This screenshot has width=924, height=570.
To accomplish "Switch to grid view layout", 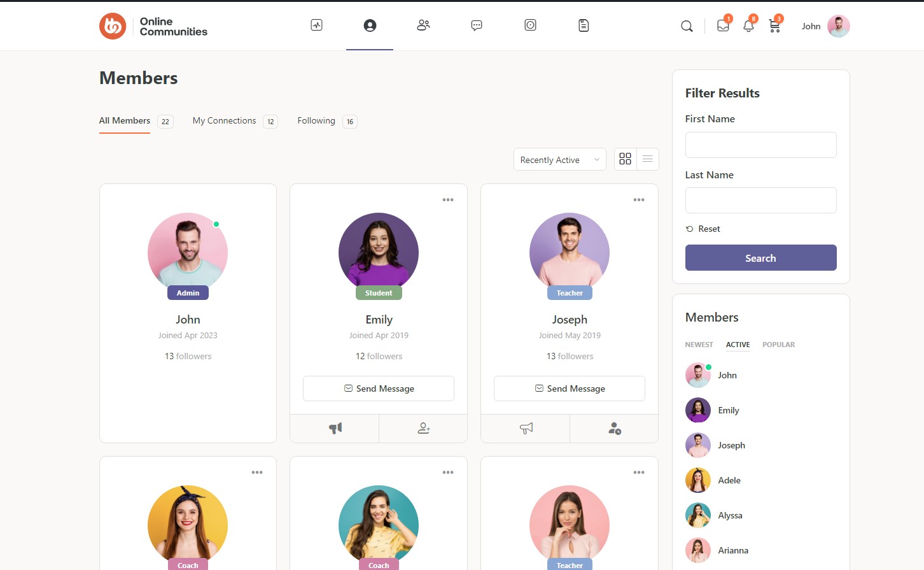I will [626, 159].
